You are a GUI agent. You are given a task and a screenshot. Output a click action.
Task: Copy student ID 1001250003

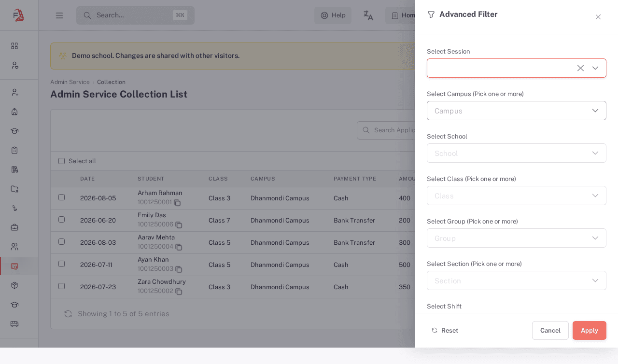[x=179, y=269]
